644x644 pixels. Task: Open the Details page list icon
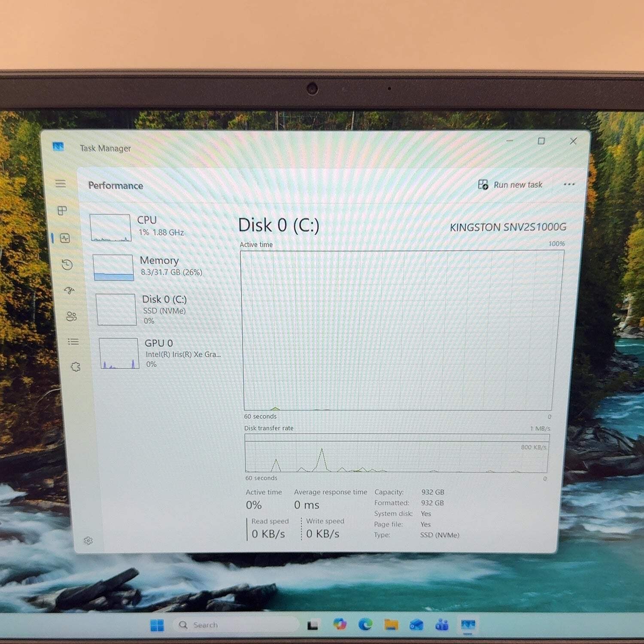[x=73, y=342]
